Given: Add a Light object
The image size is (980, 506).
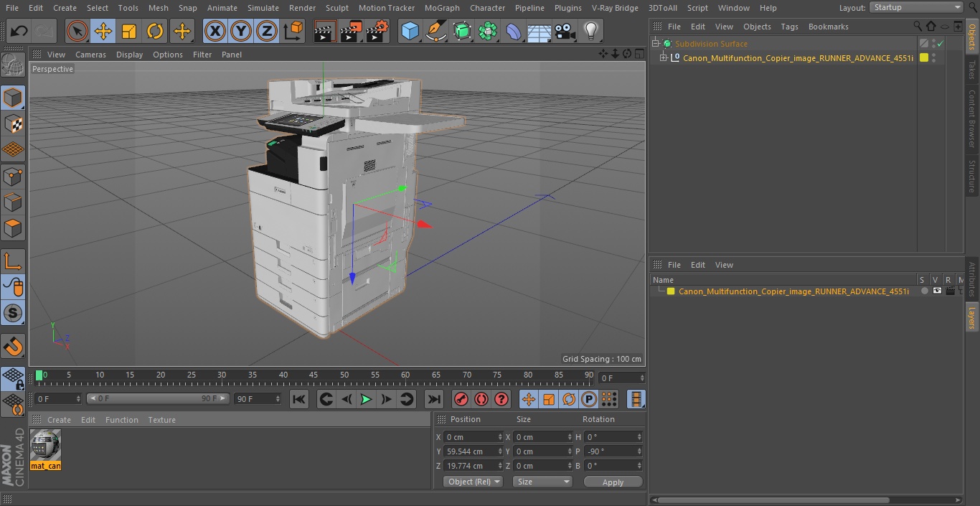Looking at the screenshot, I should click(591, 31).
